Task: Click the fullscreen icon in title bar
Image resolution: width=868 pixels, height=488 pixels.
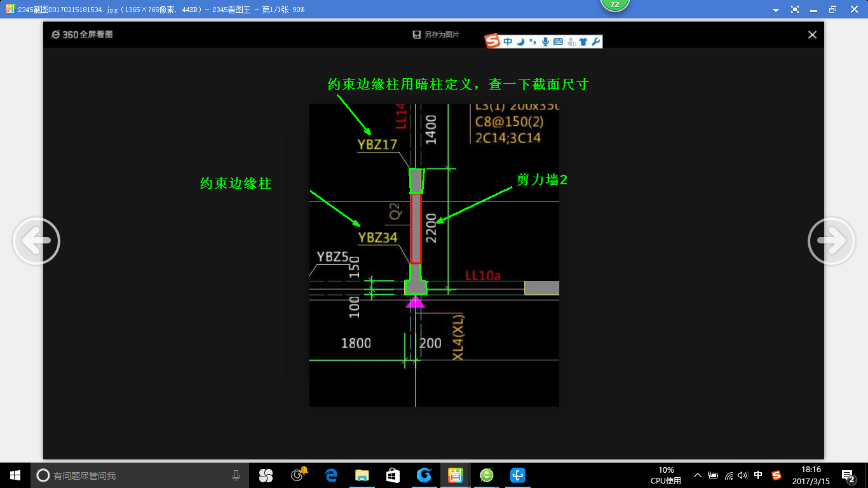Action: click(x=794, y=10)
